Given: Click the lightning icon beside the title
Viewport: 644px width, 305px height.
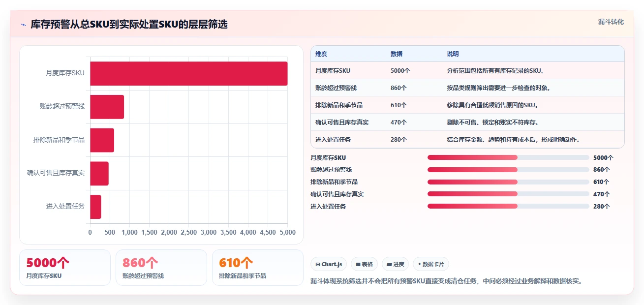Looking at the screenshot, I should (23, 25).
